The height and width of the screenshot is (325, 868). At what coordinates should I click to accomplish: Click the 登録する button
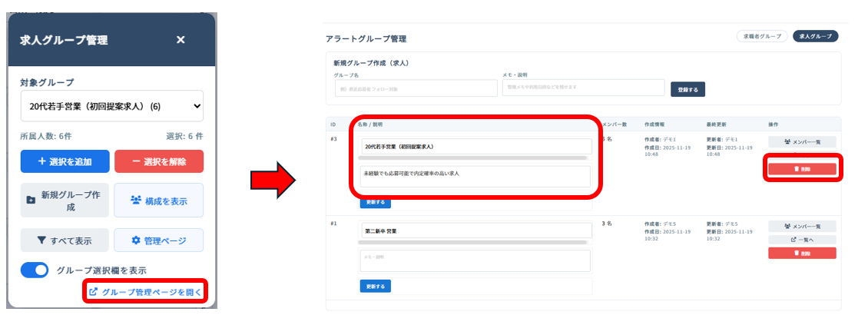687,89
